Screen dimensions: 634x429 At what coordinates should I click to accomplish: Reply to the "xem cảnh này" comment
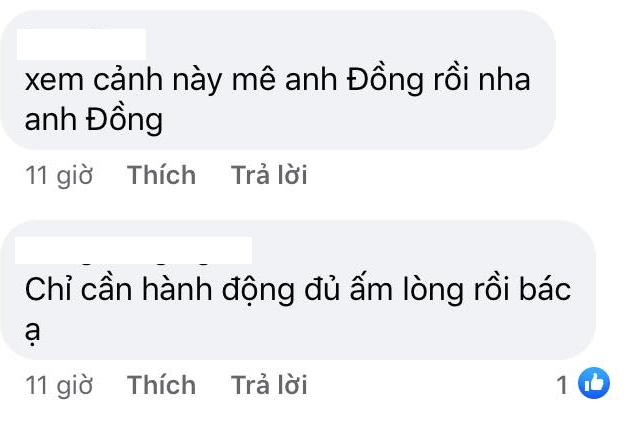[269, 176]
